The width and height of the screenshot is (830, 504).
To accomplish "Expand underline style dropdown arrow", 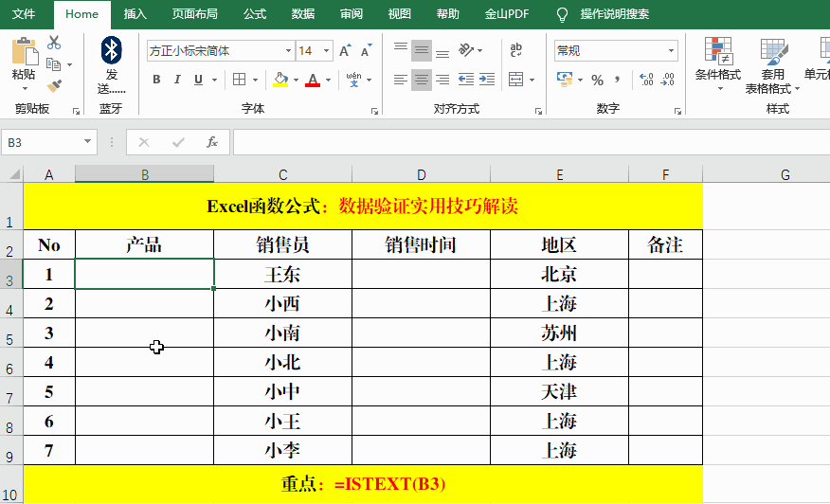I will coord(214,80).
